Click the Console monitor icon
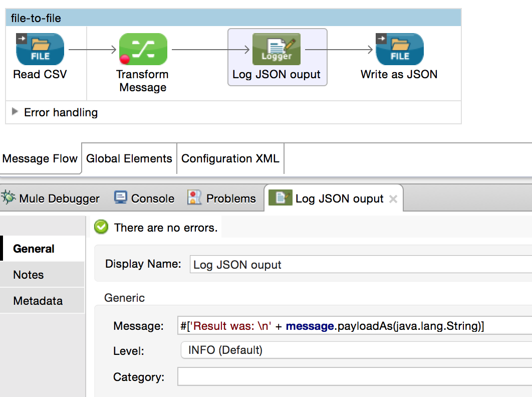Image resolution: width=532 pixels, height=397 pixels. pos(121,198)
